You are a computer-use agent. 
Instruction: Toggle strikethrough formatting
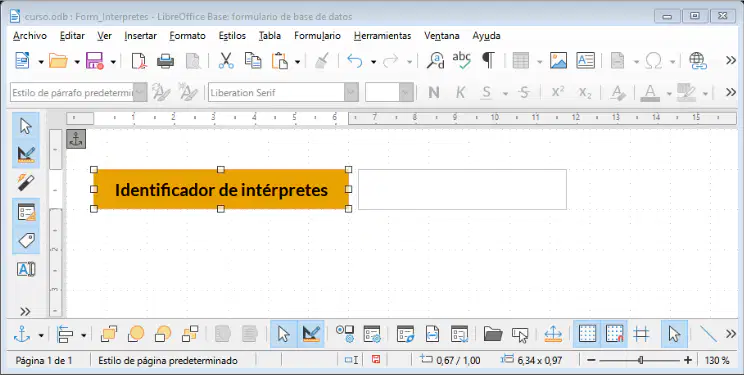click(x=524, y=93)
